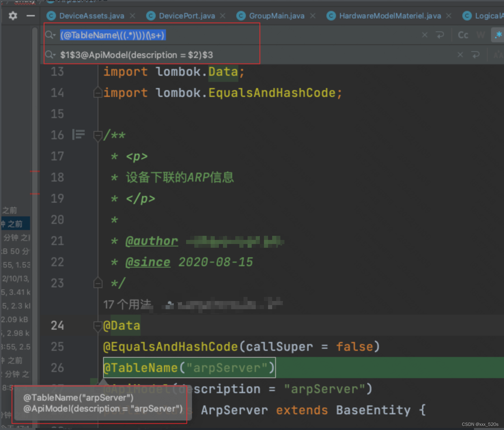The width and height of the screenshot is (504, 430).
Task: Click the BaseEntity superclass name
Action: click(x=373, y=410)
